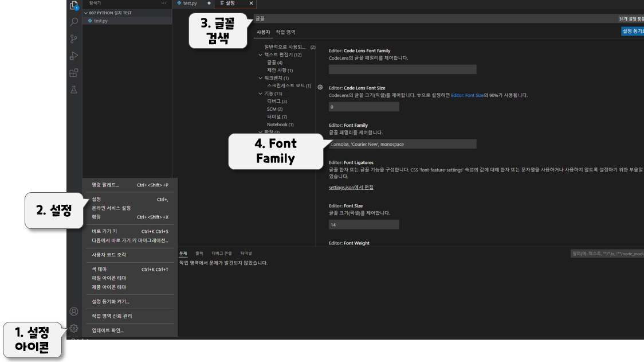
Task: Choose 확장 from the manage menu
Action: [x=130, y=217]
